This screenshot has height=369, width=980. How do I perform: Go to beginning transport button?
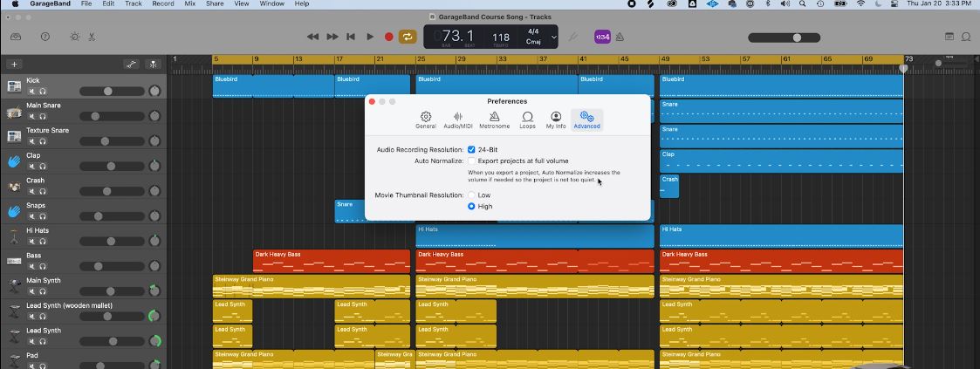coord(352,37)
